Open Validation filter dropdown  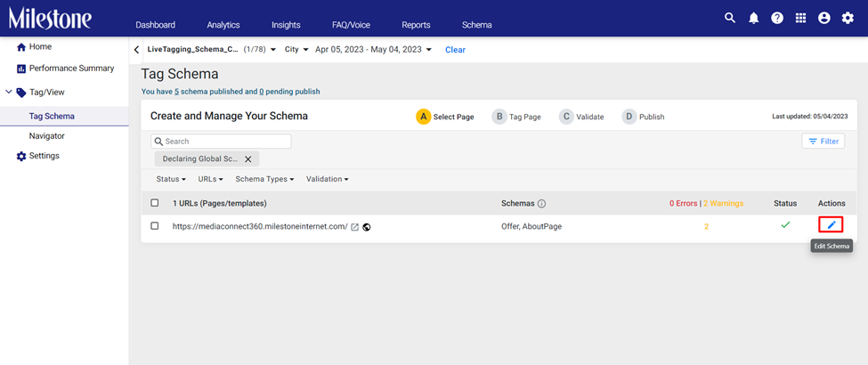pyautogui.click(x=327, y=180)
